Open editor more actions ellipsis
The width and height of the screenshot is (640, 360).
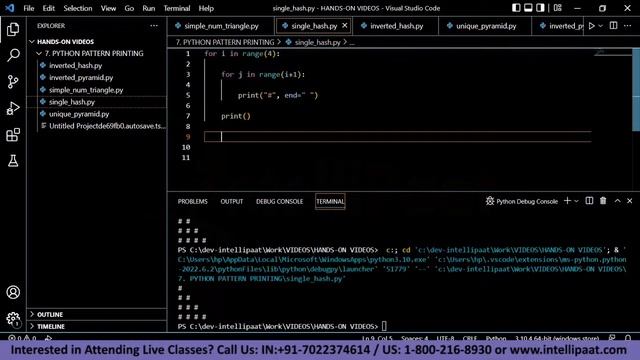(627, 26)
